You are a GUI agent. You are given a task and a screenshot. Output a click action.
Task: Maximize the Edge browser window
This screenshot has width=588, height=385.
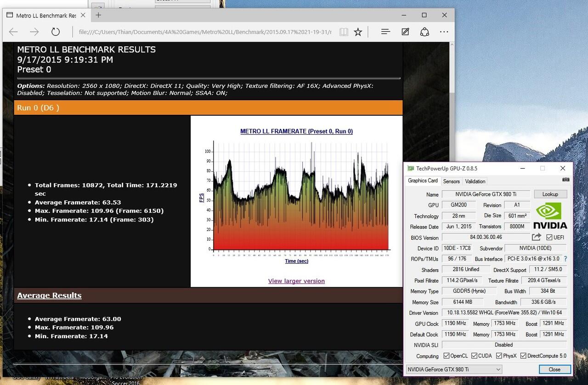point(424,15)
